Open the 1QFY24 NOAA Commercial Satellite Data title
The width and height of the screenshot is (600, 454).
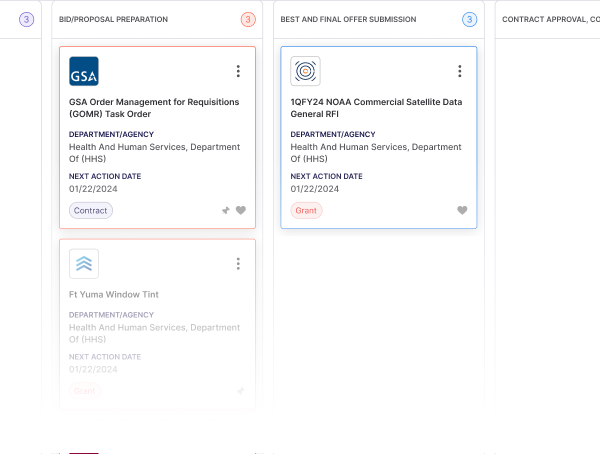pos(376,108)
